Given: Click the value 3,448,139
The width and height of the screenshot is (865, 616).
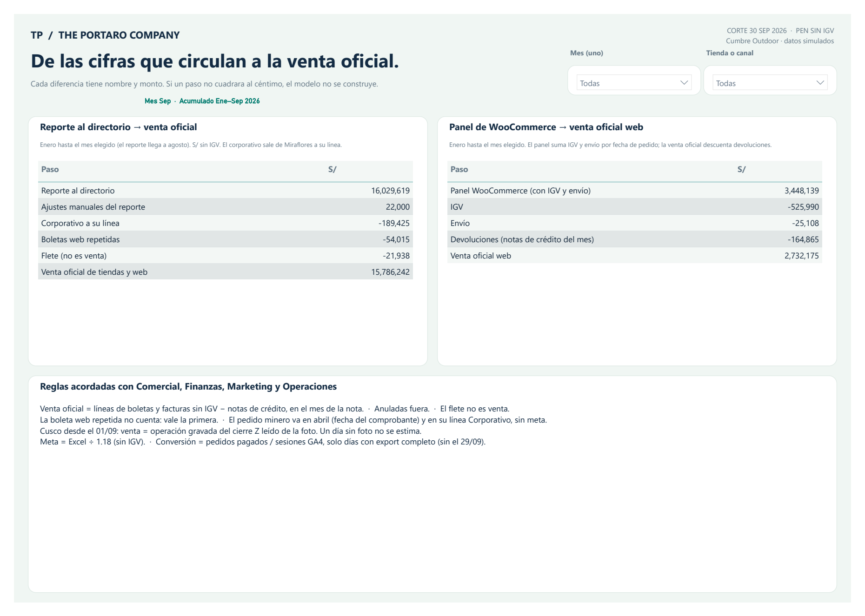Looking at the screenshot, I should click(x=802, y=191).
